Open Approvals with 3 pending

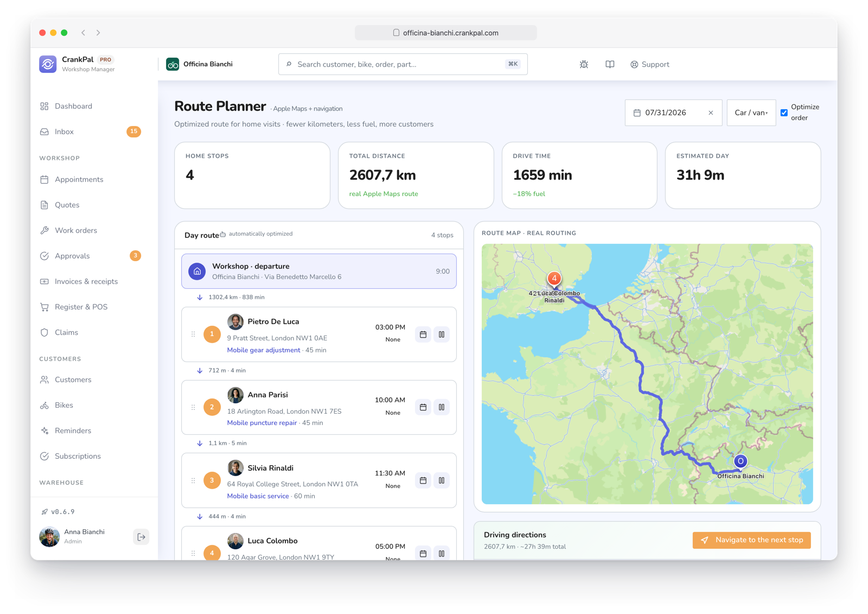pyautogui.click(x=91, y=256)
